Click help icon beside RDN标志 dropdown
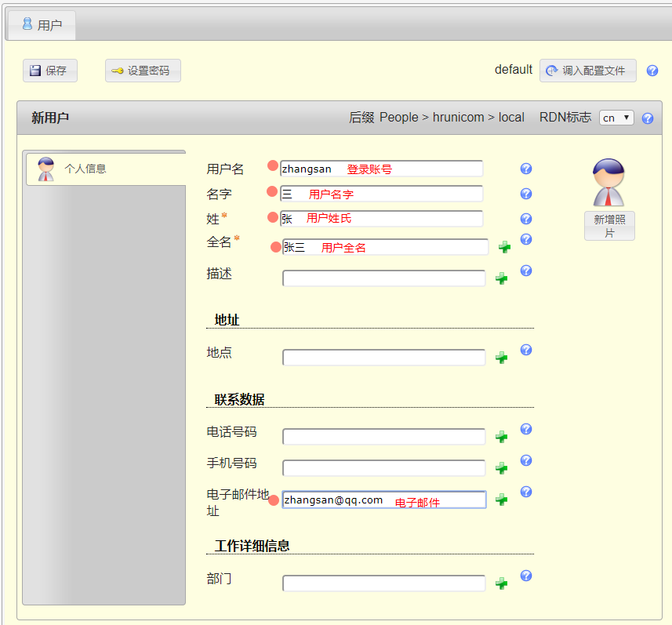The height and width of the screenshot is (625, 672). (648, 118)
